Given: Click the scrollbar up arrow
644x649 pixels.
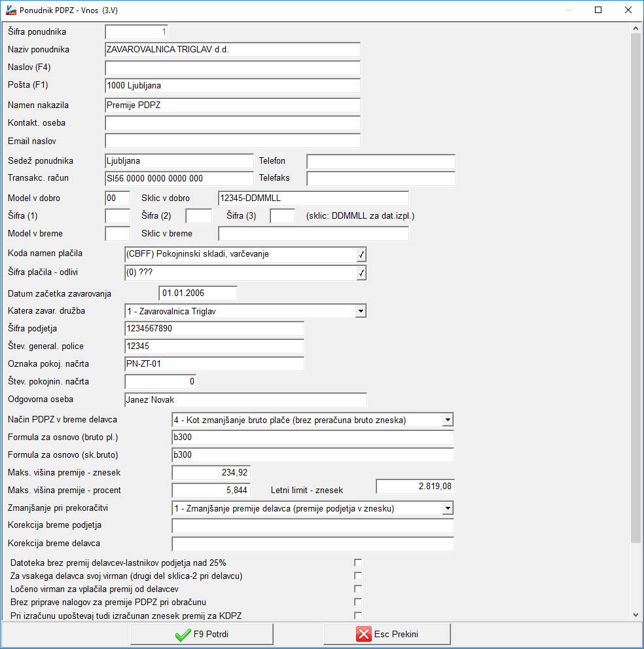Looking at the screenshot, I should [x=635, y=28].
